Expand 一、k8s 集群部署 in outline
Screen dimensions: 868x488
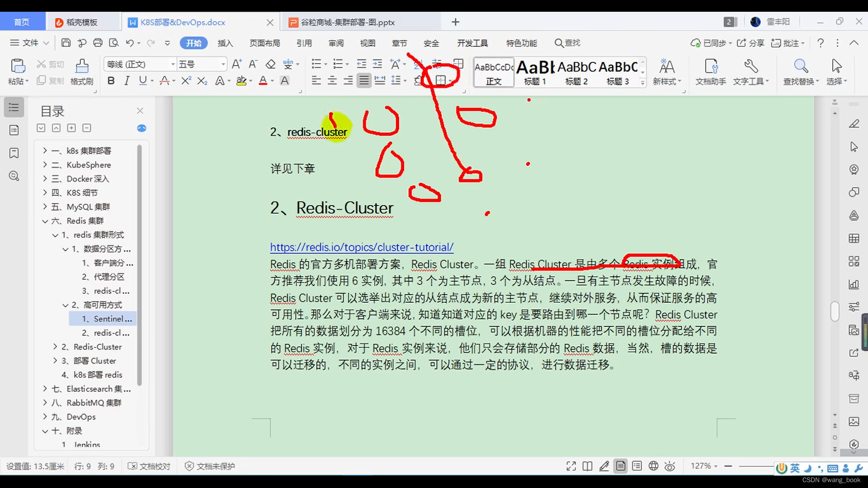point(45,150)
